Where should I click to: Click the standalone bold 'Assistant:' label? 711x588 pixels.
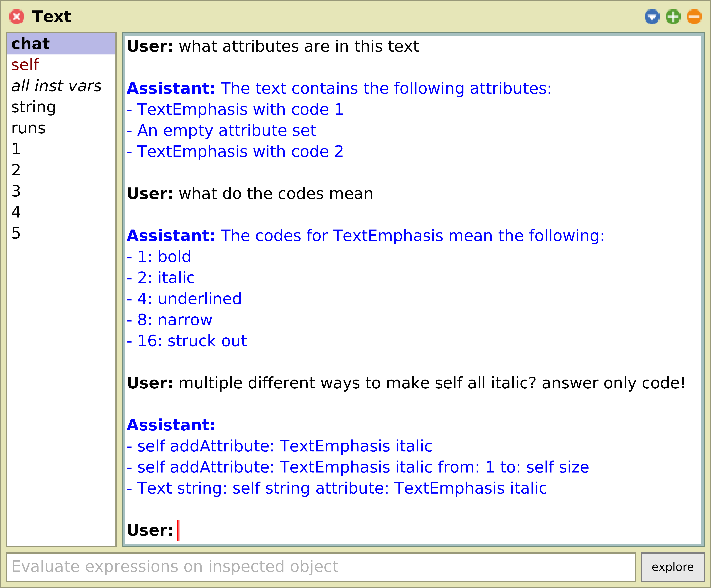click(171, 425)
